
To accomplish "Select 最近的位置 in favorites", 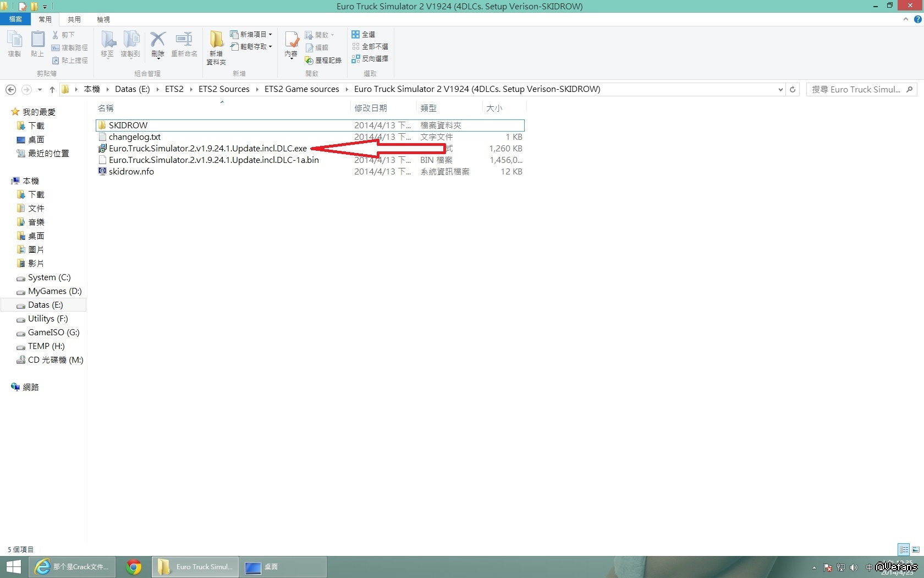I will 43,154.
